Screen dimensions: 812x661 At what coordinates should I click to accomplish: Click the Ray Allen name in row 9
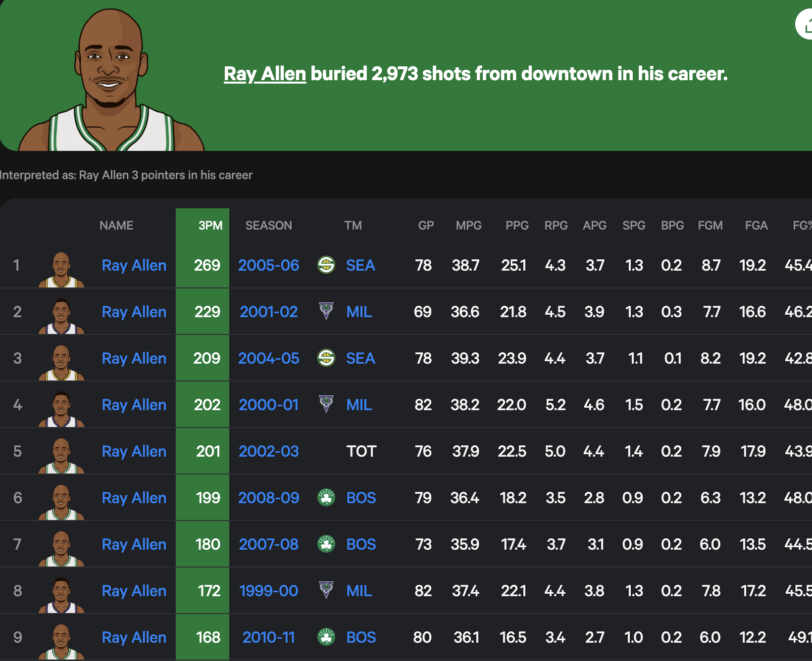pos(134,637)
